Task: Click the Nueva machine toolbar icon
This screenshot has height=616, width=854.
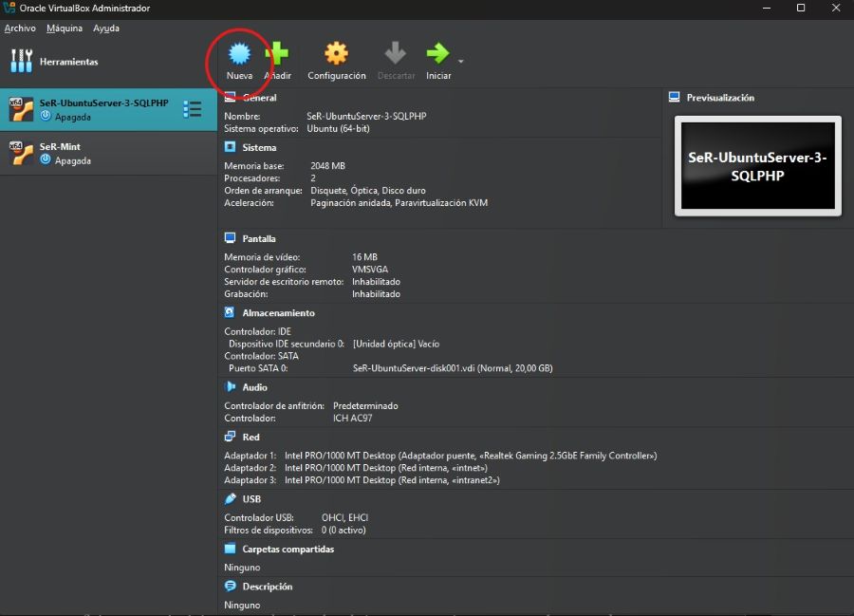Action: [x=239, y=53]
